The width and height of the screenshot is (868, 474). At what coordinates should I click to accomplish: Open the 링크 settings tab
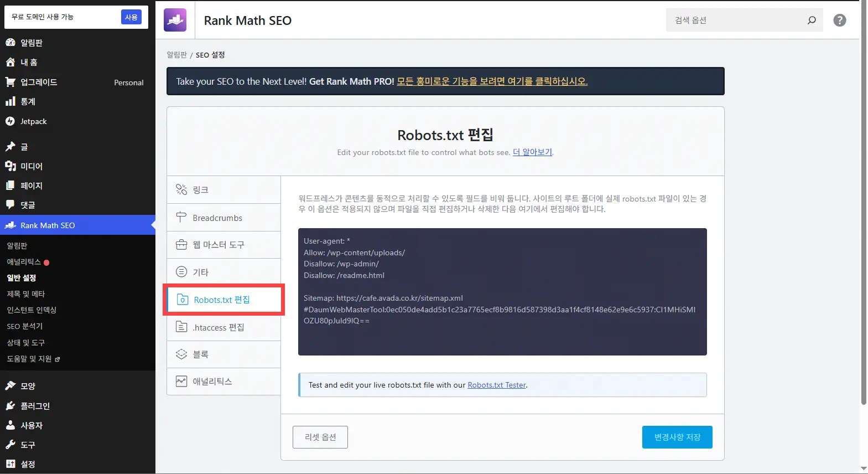[224, 190]
